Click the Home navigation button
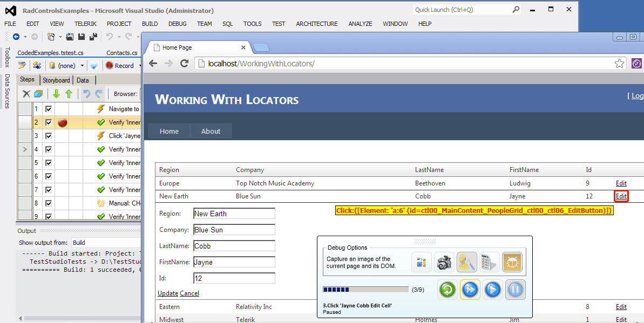The image size is (644, 323). (x=169, y=132)
